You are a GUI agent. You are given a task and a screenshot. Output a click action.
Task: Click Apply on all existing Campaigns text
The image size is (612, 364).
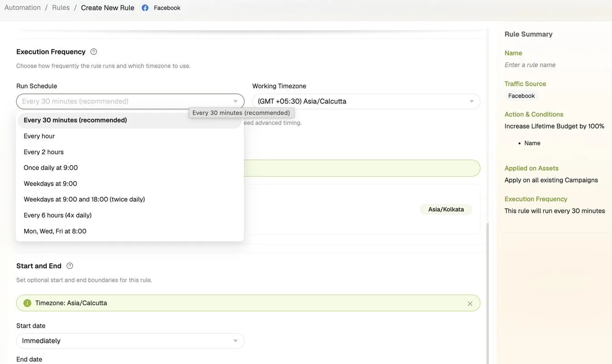551,180
